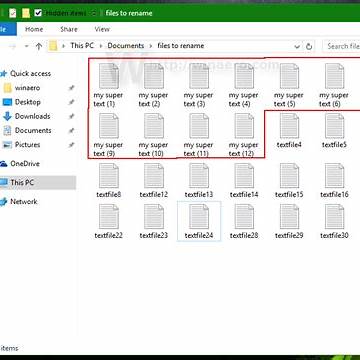Open the Home ribbon tab

[x=34, y=29]
